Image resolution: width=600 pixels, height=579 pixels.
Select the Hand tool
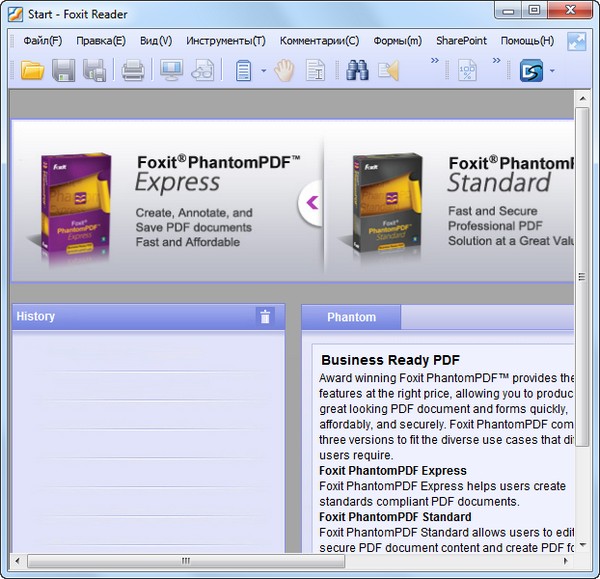coord(284,70)
